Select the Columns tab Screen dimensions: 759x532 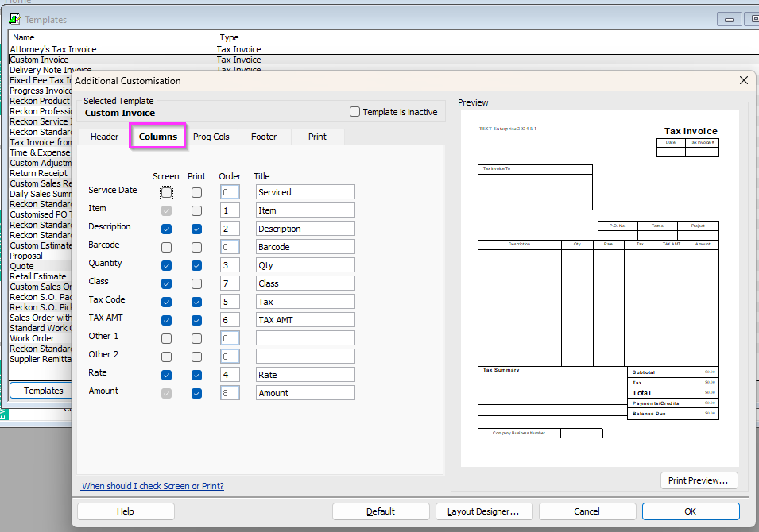[x=158, y=137]
